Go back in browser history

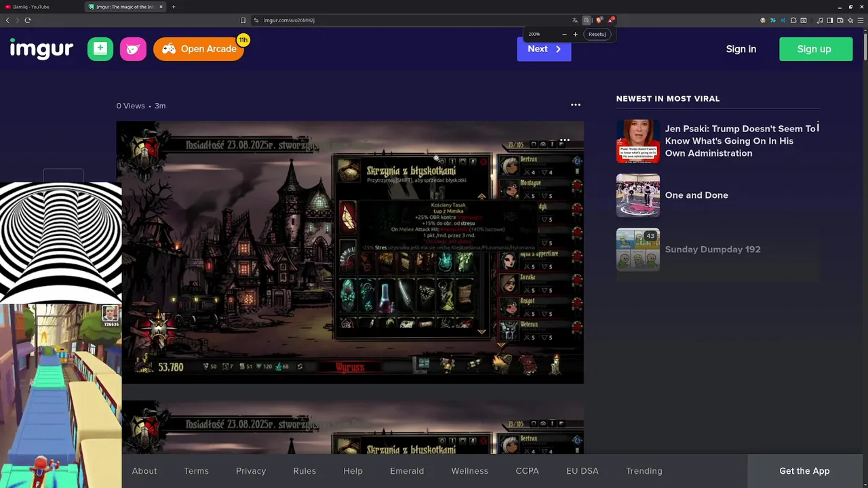point(7,20)
